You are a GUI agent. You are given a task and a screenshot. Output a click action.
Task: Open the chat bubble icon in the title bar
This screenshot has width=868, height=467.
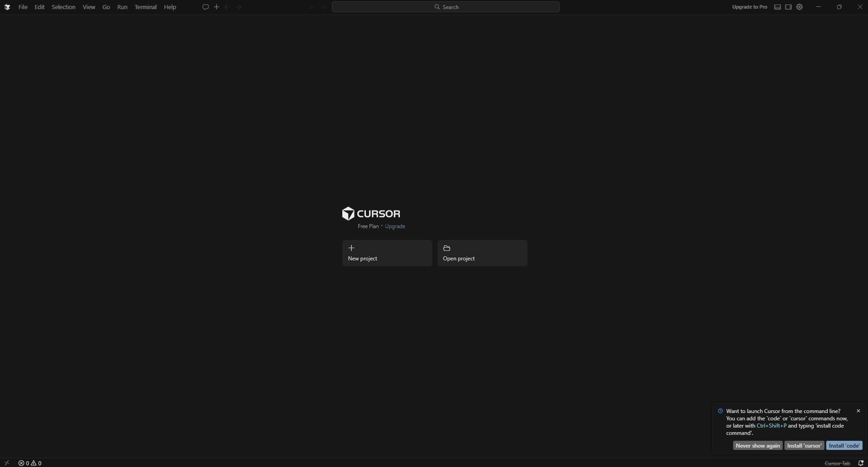(x=205, y=7)
